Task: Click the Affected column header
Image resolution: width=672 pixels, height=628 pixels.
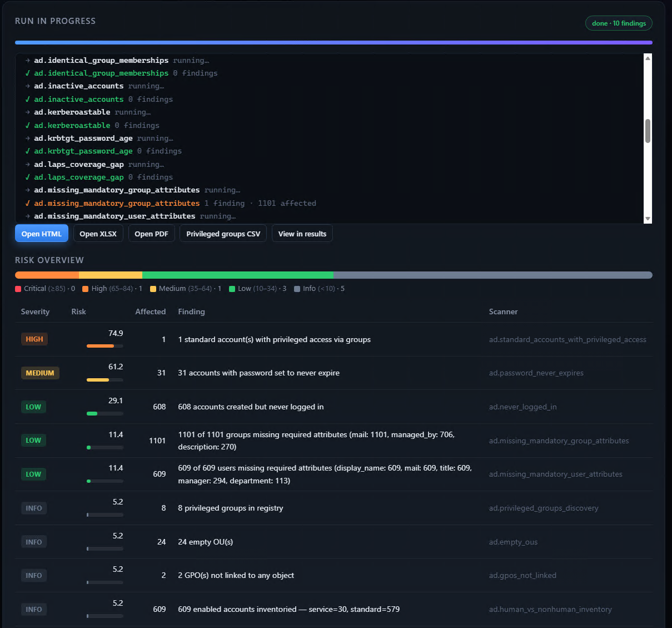Action: [x=150, y=311]
